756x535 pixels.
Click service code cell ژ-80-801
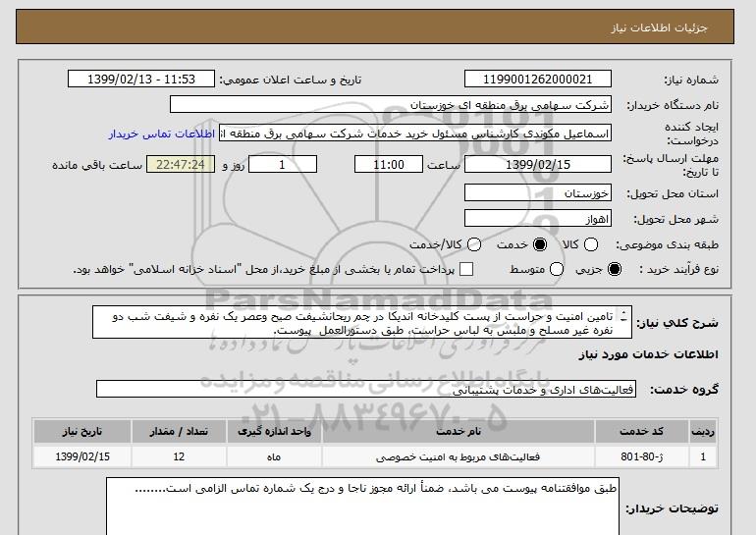642,456
